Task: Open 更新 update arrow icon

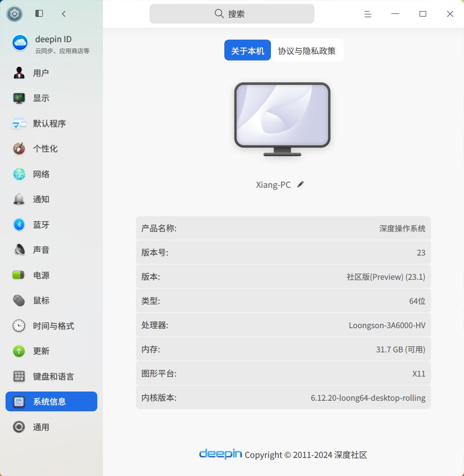Action: pyautogui.click(x=19, y=351)
